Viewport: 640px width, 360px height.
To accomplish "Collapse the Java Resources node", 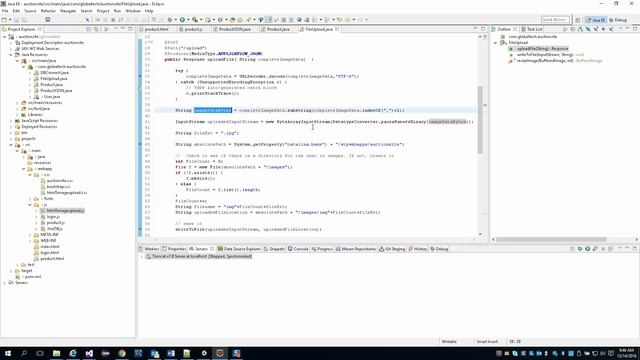I will coord(11,55).
